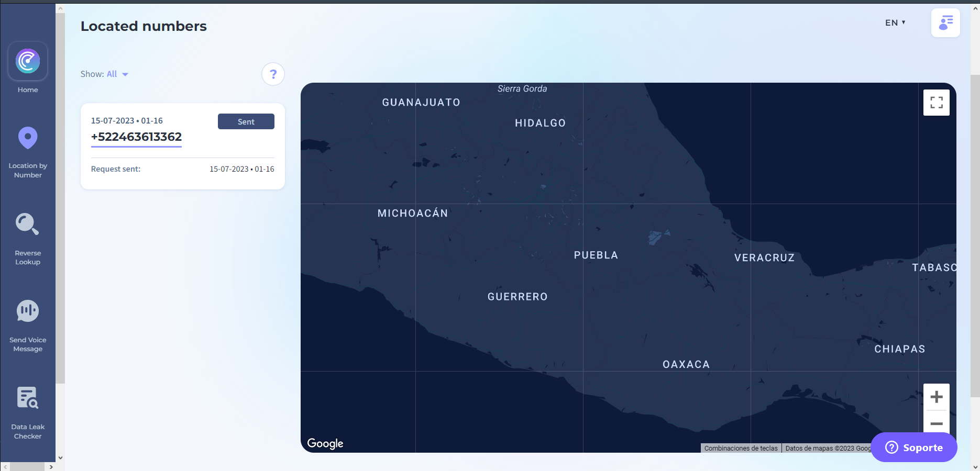Screen dimensions: 980x471
Task: Click the question mark help icon
Action: pos(273,74)
